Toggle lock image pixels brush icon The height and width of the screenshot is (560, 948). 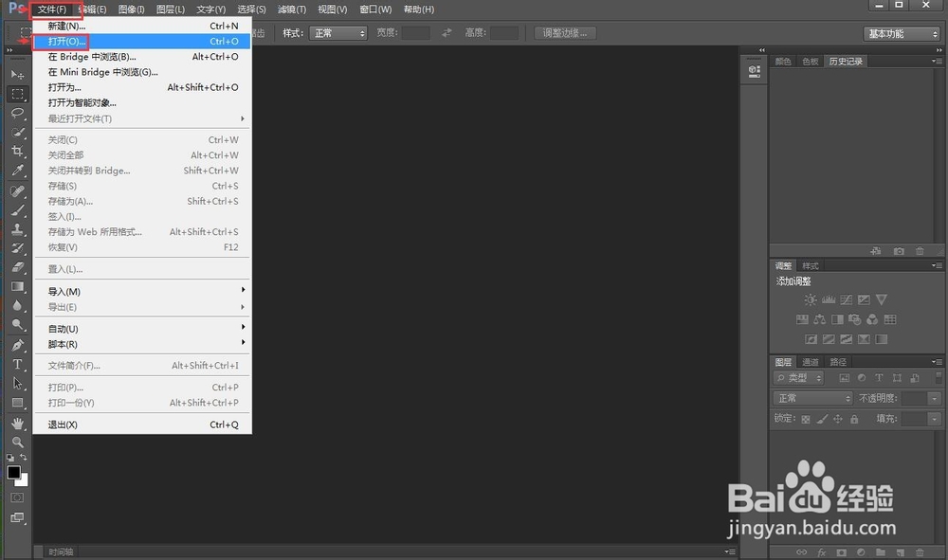click(x=822, y=419)
